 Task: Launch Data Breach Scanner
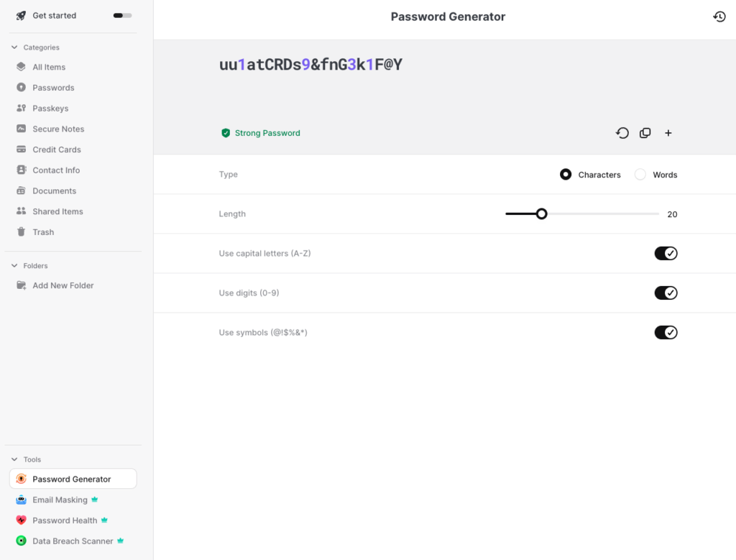point(73,541)
